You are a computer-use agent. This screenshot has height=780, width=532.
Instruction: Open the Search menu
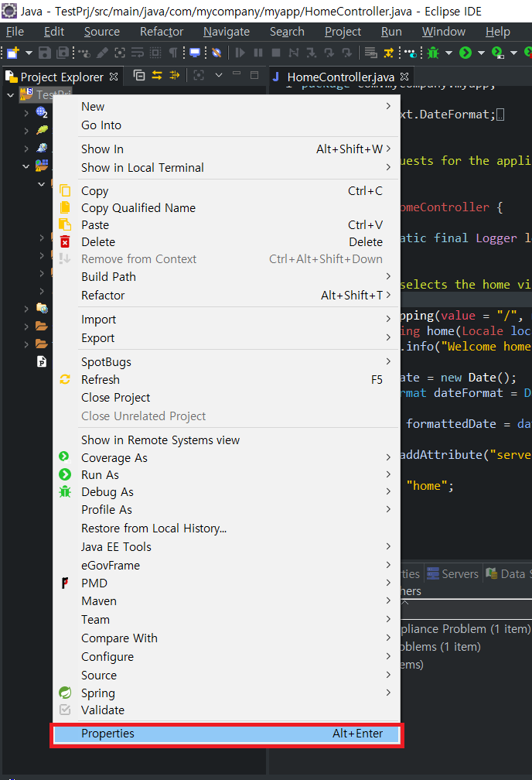(287, 31)
